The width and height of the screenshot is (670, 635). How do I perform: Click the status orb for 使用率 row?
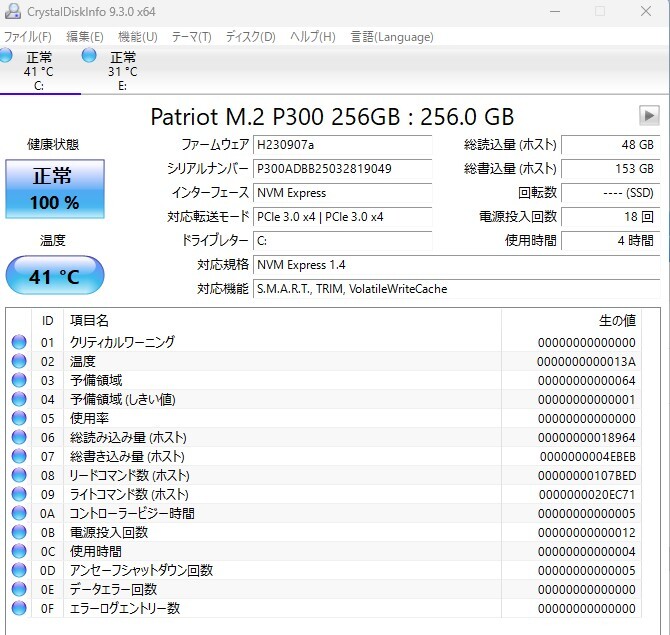tap(19, 418)
